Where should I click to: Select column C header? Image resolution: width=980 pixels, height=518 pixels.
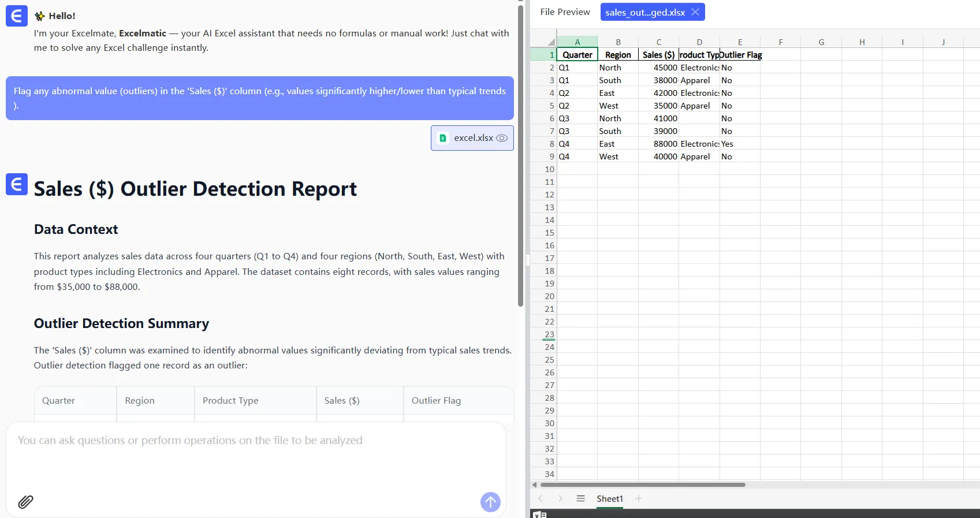click(x=658, y=42)
